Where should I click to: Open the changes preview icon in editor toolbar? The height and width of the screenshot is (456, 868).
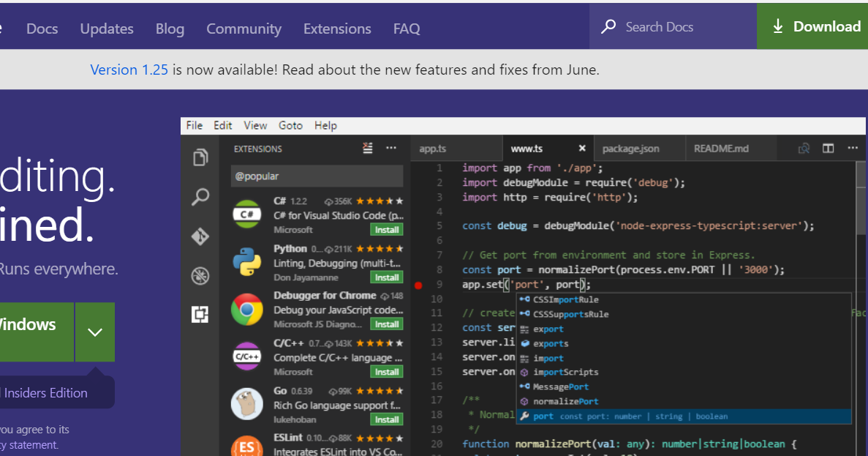(804, 149)
